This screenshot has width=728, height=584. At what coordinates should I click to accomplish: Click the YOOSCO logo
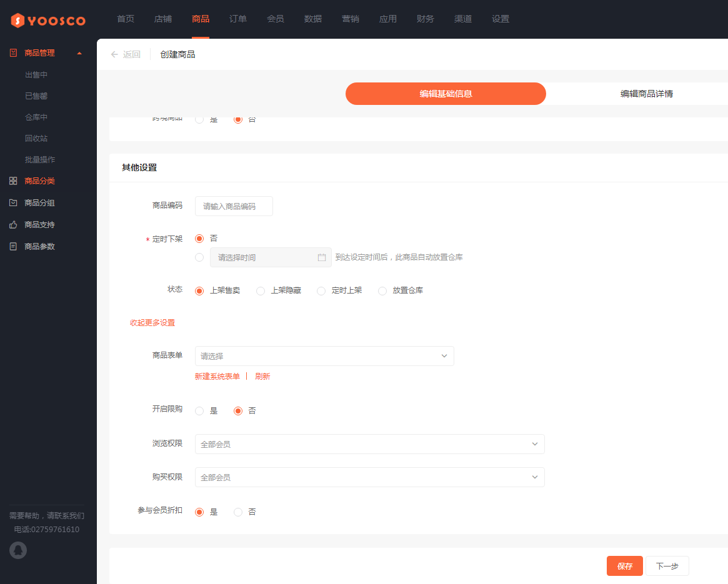click(x=48, y=20)
